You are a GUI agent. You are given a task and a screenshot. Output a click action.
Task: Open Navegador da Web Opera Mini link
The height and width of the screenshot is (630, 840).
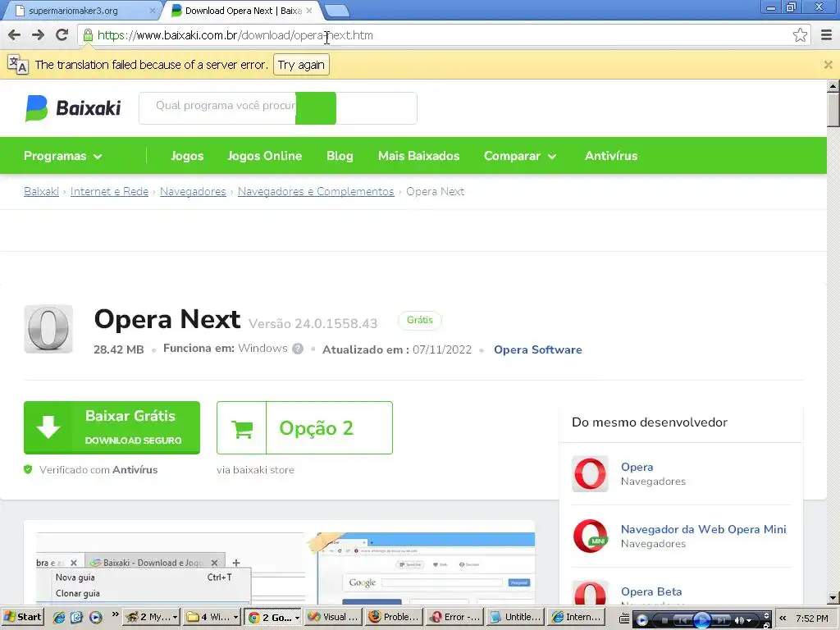pos(703,529)
